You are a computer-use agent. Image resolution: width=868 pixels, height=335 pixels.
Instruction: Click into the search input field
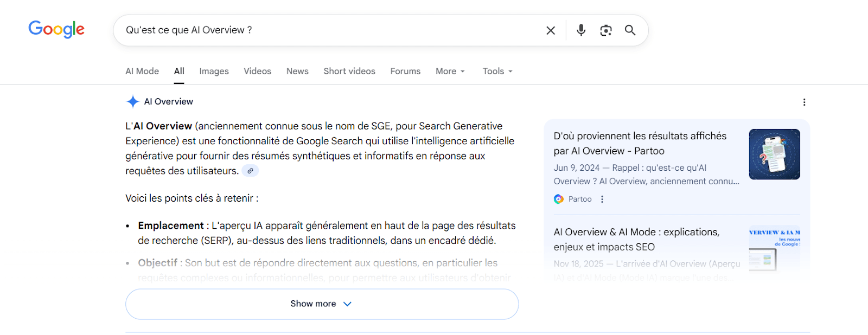(325, 30)
